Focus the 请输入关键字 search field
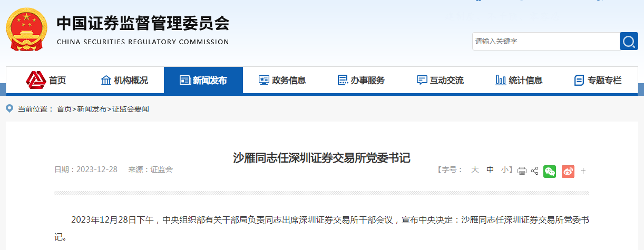644x250 pixels. (546, 41)
